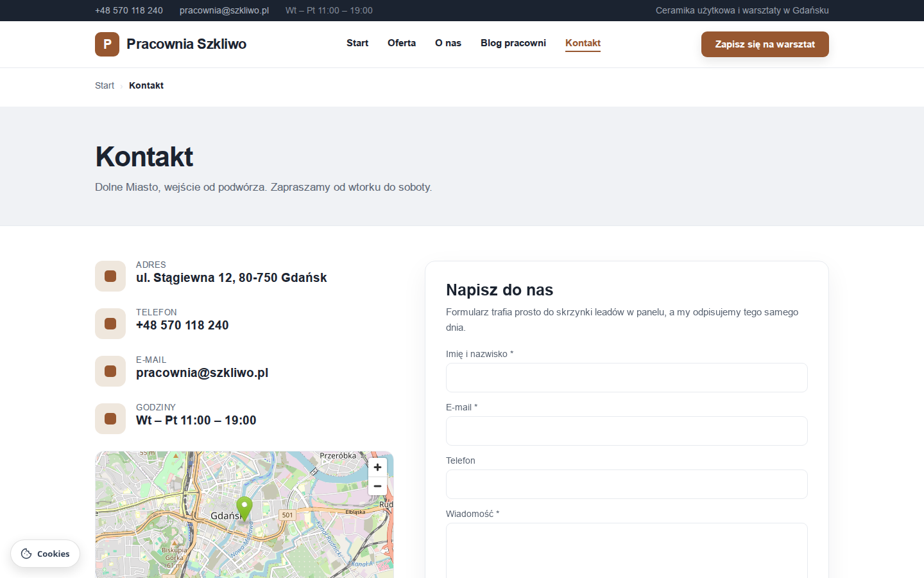The image size is (924, 578).
Task: Select the Kontakt navigation item
Action: click(x=583, y=43)
